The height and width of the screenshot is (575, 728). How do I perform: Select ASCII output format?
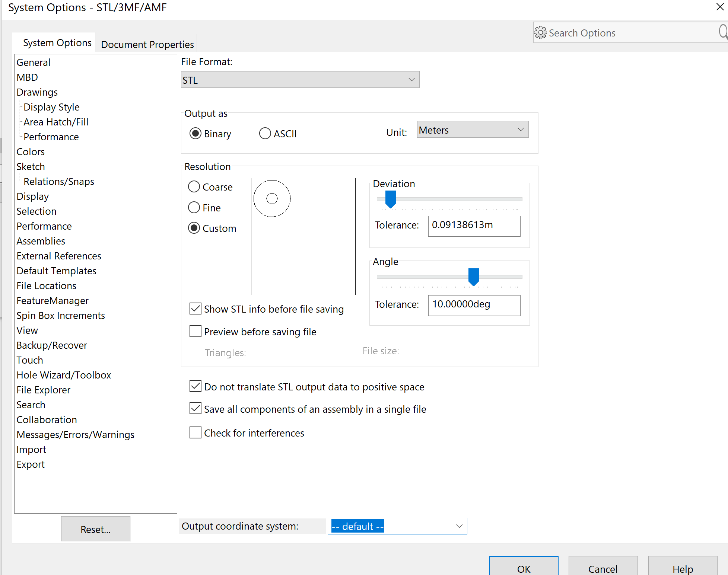pyautogui.click(x=265, y=133)
